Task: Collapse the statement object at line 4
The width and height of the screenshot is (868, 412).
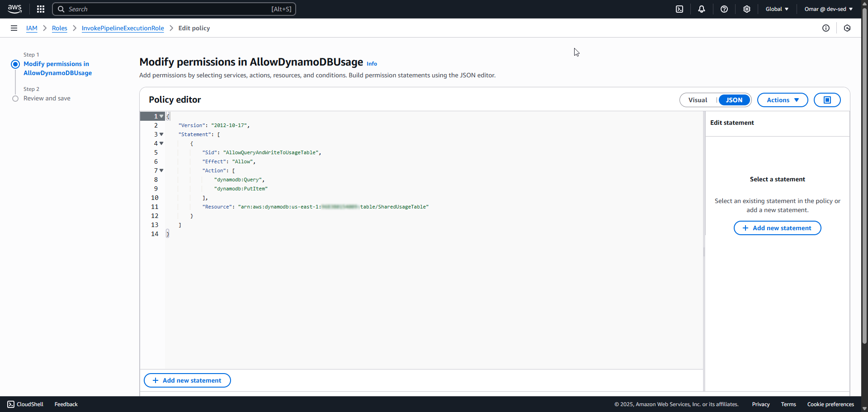Action: (161, 143)
